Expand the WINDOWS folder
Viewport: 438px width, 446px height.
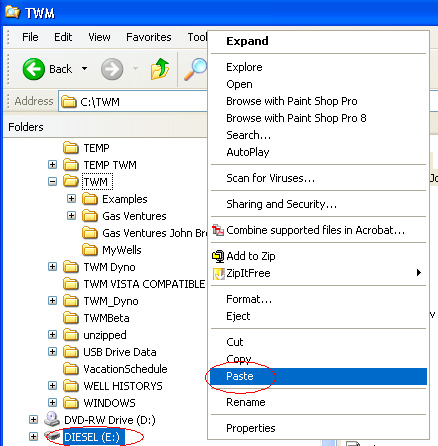[52, 403]
